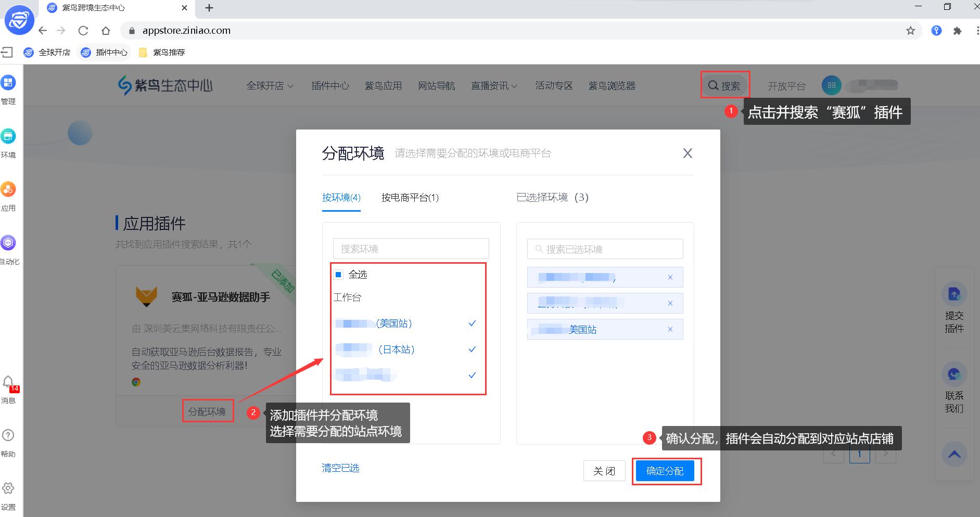
Task: Expand the 直播资讯 dropdown menu
Action: tap(494, 86)
